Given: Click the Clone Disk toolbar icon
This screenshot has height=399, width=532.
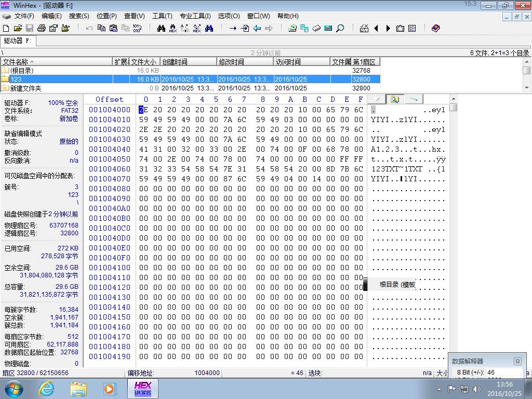Looking at the screenshot, I should pyautogui.click(x=304, y=28).
